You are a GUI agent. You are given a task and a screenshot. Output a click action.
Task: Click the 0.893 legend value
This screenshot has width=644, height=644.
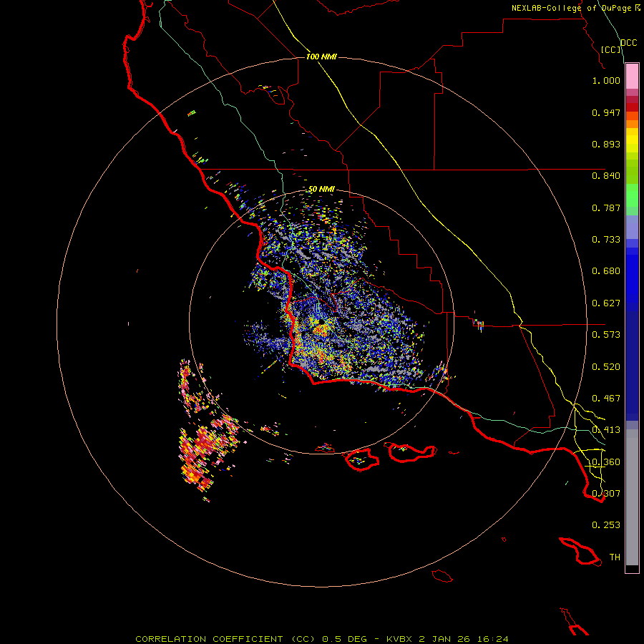click(x=606, y=144)
